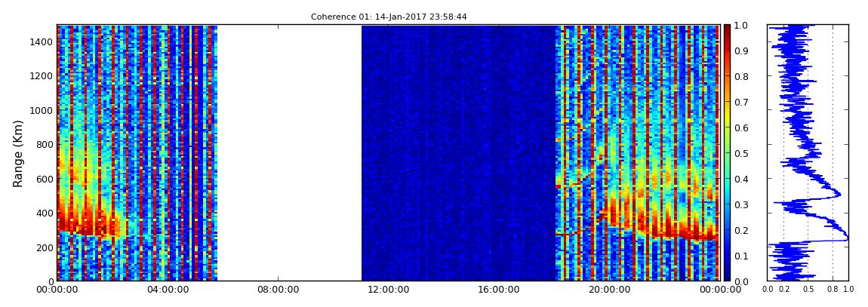This screenshot has width=868, height=307.
Task: Click the 1000 range tick label
Action: click(x=42, y=110)
